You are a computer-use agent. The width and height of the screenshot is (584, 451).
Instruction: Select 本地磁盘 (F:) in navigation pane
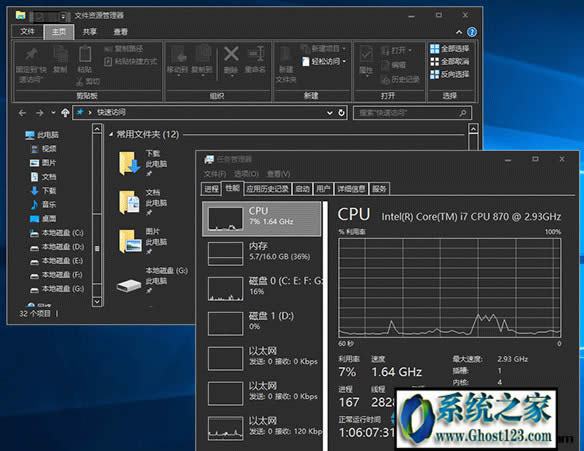click(x=57, y=275)
